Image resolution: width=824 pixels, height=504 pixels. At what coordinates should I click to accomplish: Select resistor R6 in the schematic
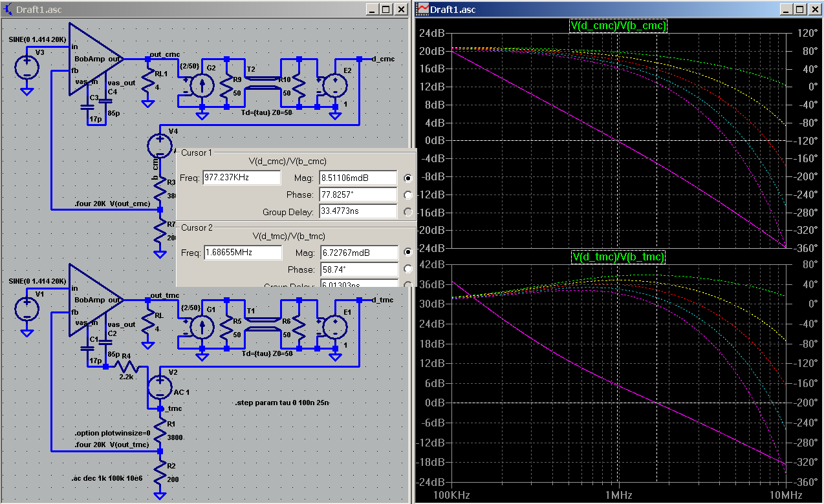click(x=299, y=327)
